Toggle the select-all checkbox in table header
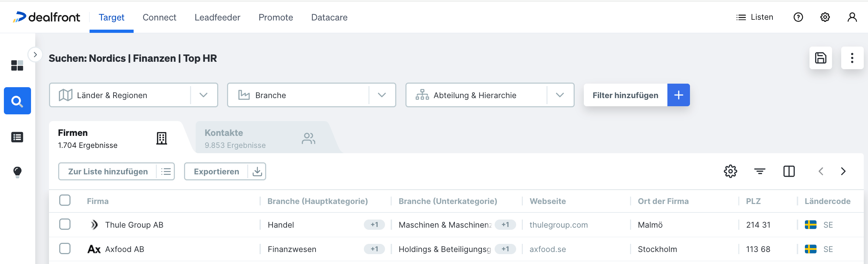This screenshot has width=868, height=264. (x=65, y=200)
